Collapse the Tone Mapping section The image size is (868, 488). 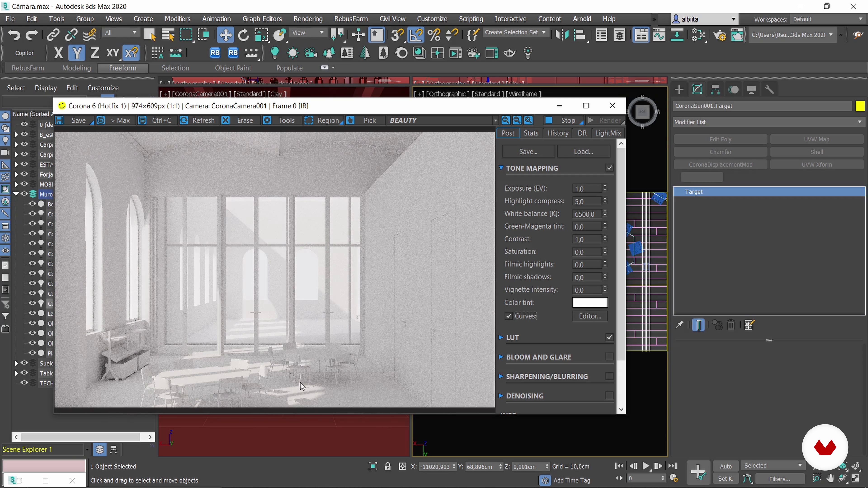[x=501, y=168]
